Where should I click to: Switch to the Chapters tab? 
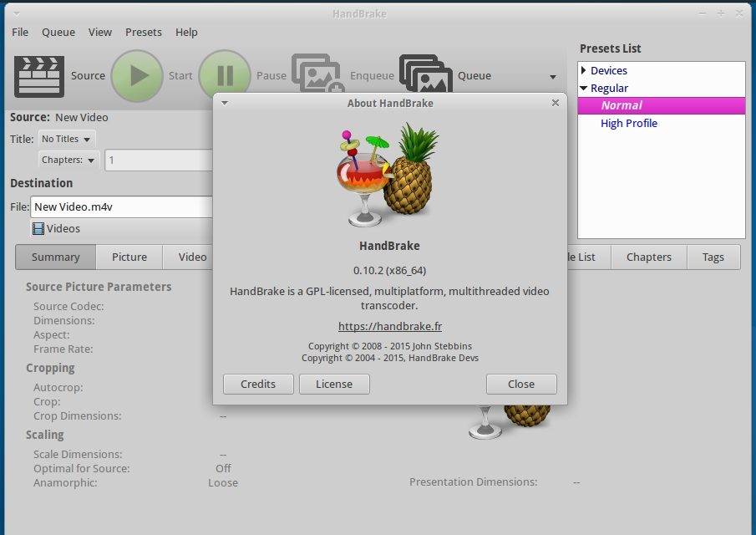click(649, 257)
